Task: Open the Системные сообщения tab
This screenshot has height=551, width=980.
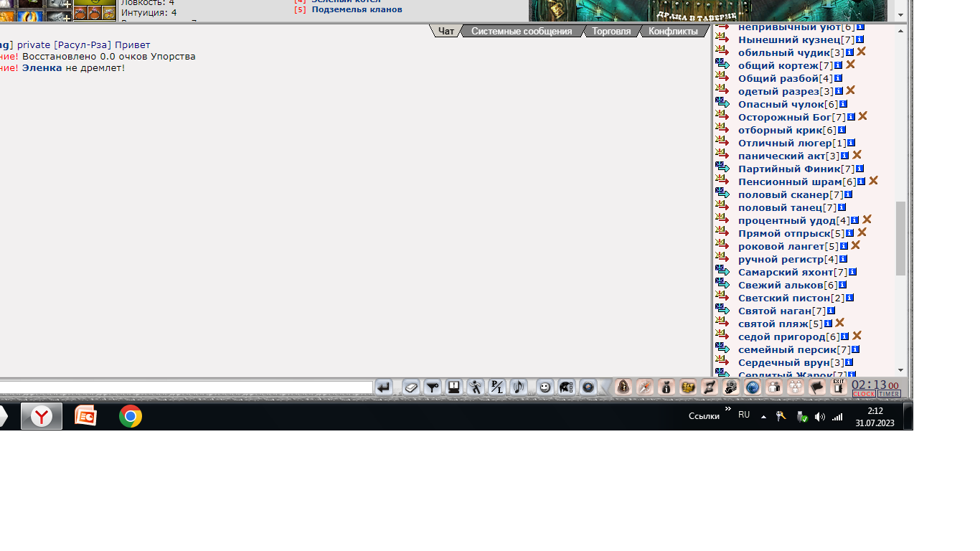Action: click(x=522, y=31)
